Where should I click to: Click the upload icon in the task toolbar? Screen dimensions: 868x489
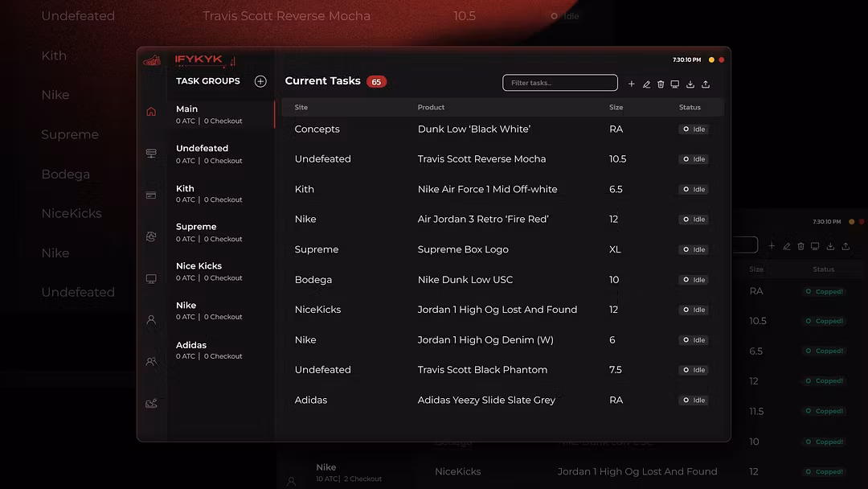coord(706,84)
